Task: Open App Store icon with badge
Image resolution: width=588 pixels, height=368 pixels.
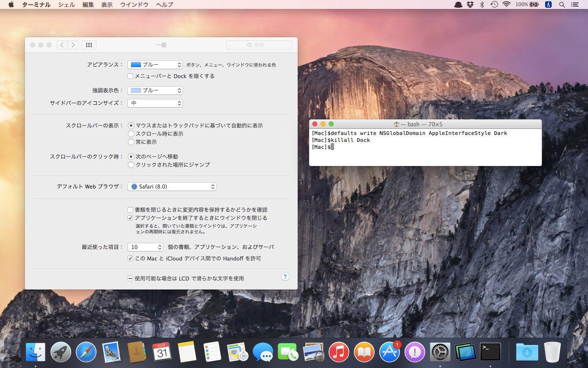Action: coord(390,352)
